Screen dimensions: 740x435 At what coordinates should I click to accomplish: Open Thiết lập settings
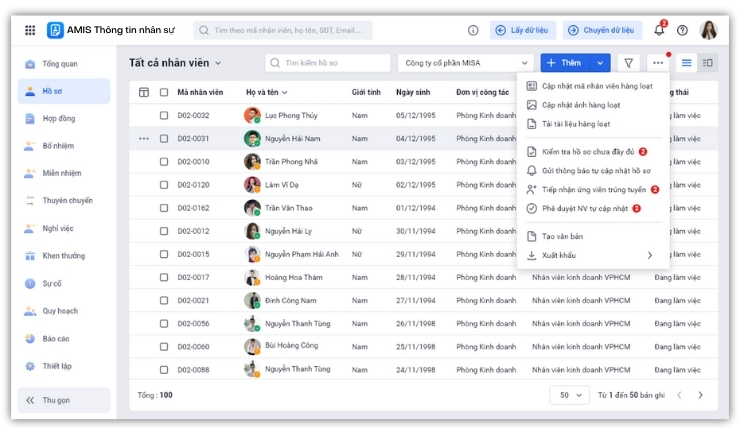point(64,366)
